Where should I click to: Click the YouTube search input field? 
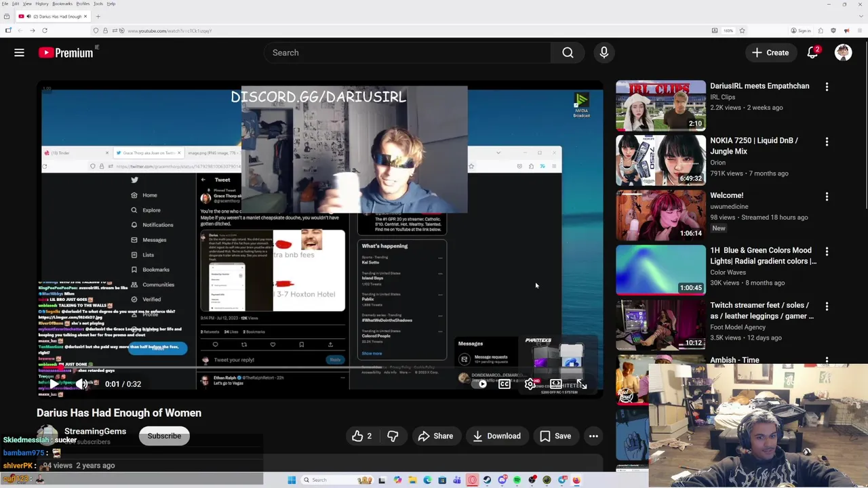407,53
